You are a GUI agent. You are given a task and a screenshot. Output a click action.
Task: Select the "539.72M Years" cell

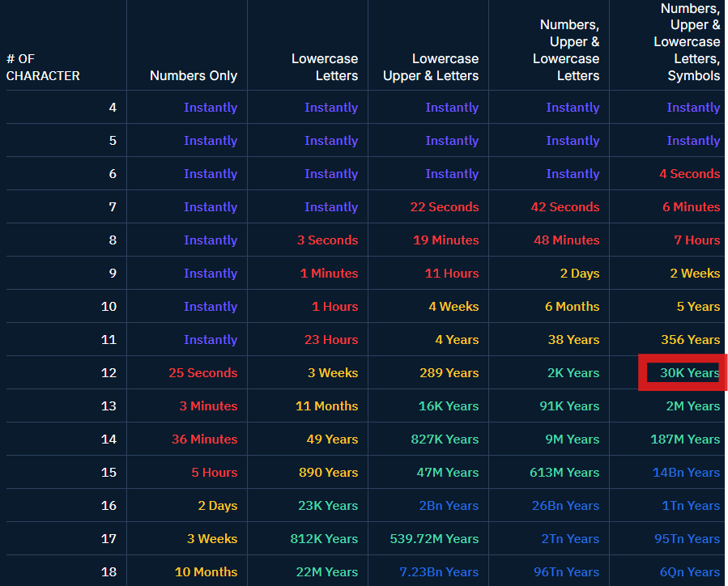tap(433, 539)
